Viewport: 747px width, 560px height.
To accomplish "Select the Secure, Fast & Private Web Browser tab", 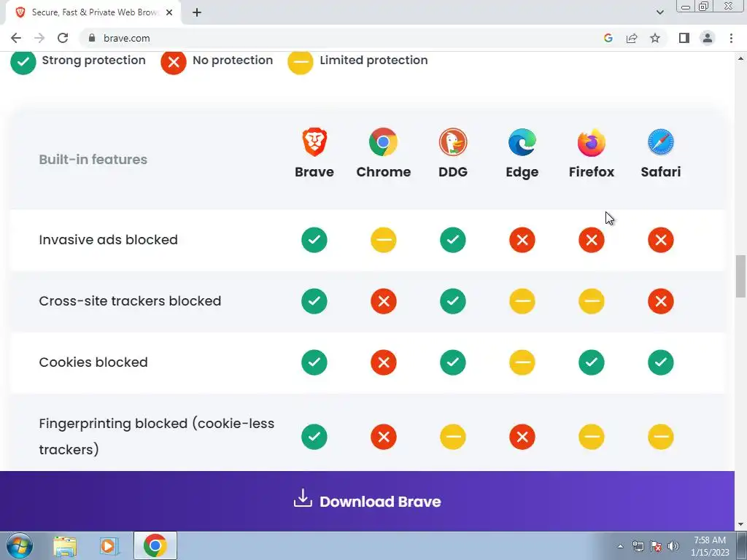I will (x=94, y=12).
